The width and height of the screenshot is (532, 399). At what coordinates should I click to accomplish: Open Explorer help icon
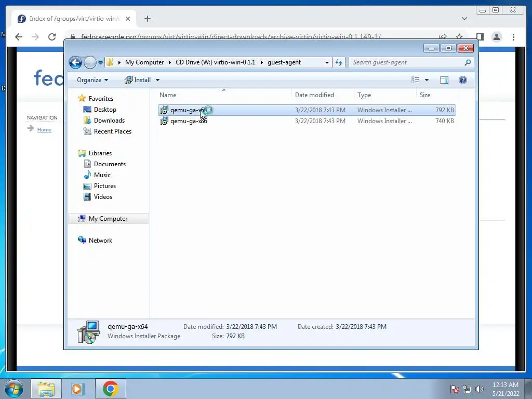pyautogui.click(x=463, y=80)
